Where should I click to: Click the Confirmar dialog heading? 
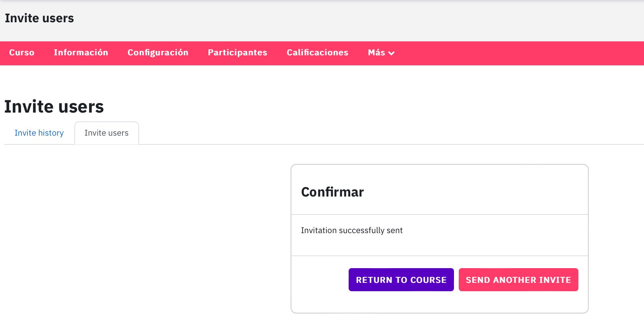click(x=332, y=192)
